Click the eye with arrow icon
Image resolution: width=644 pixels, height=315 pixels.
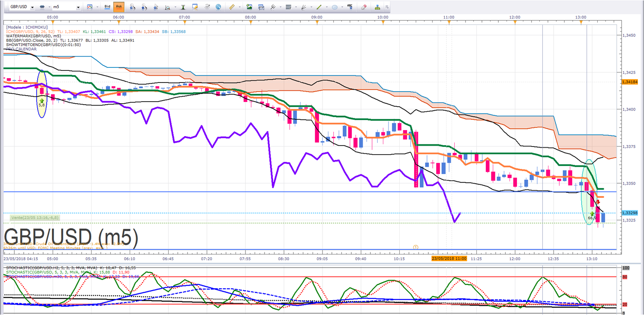pos(207,7)
